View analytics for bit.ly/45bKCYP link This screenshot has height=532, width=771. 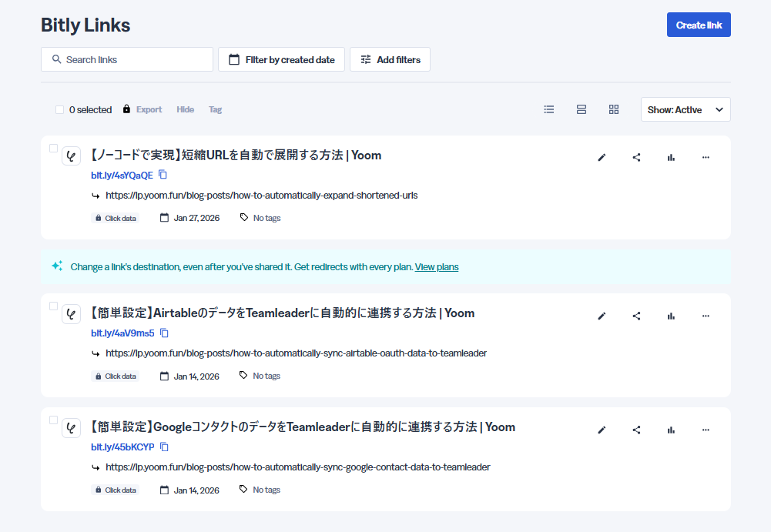pos(671,430)
